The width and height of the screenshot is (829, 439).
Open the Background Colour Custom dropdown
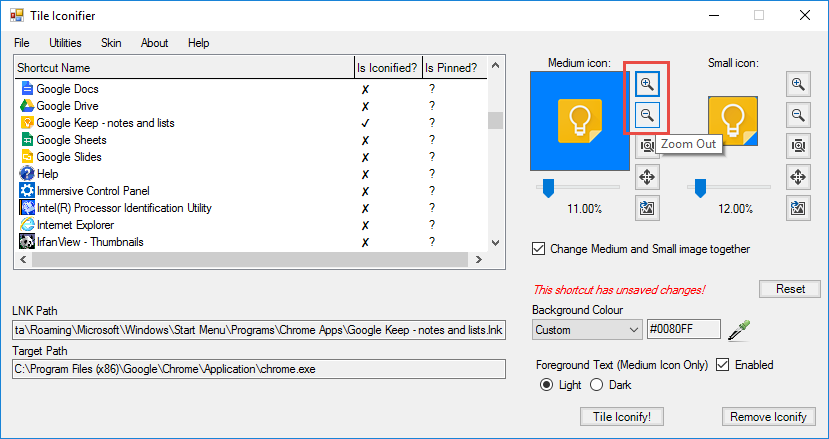click(x=631, y=329)
